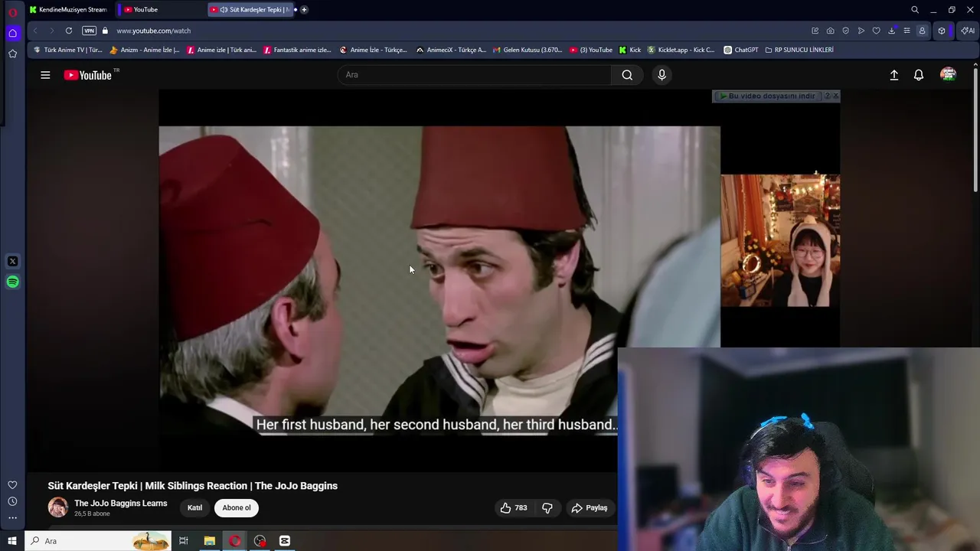Open Opera sidebar three-dots more menu
This screenshot has height=551, width=980.
[12, 518]
